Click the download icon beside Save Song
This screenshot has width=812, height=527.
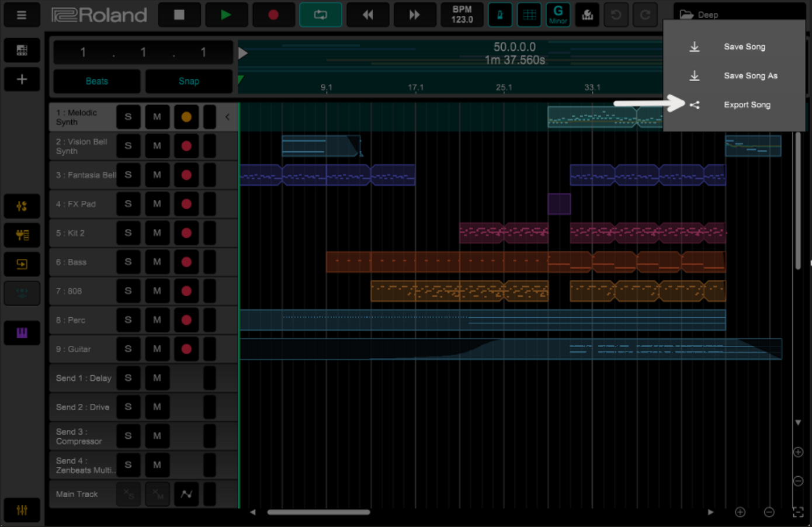tap(695, 47)
